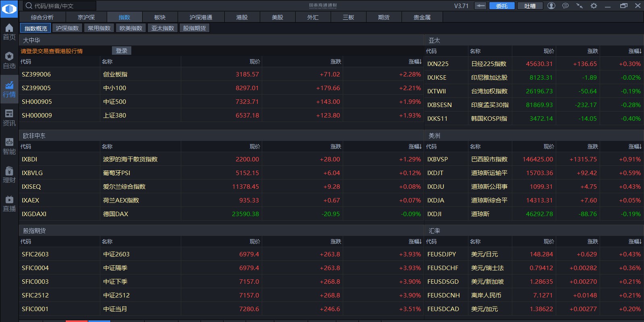Click the 登录 login button
Viewport: 644px width, 322px height.
[x=122, y=51]
